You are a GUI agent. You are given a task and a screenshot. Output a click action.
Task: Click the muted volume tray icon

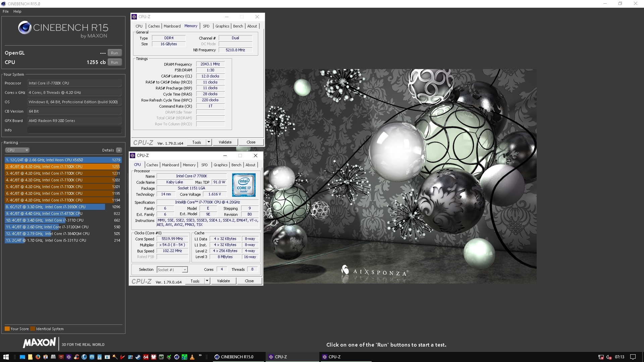609,357
